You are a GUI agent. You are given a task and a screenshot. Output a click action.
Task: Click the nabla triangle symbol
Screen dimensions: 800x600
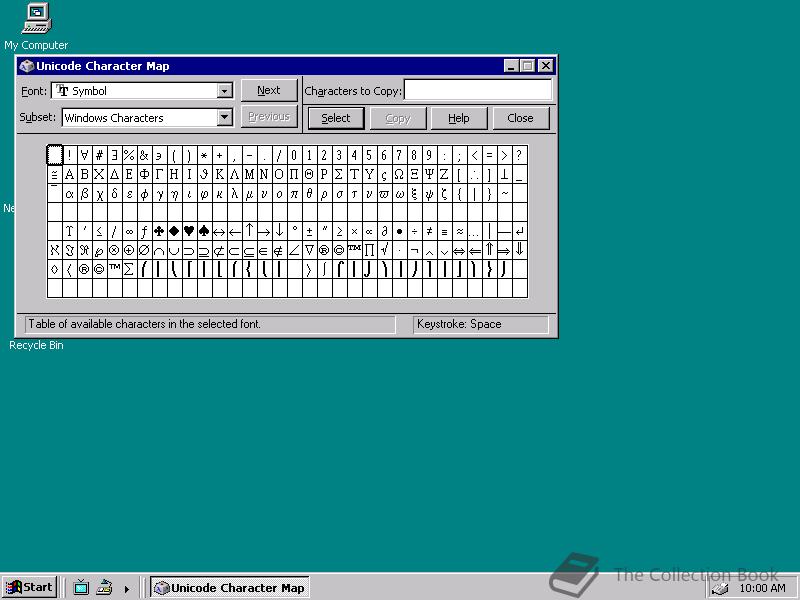point(310,250)
